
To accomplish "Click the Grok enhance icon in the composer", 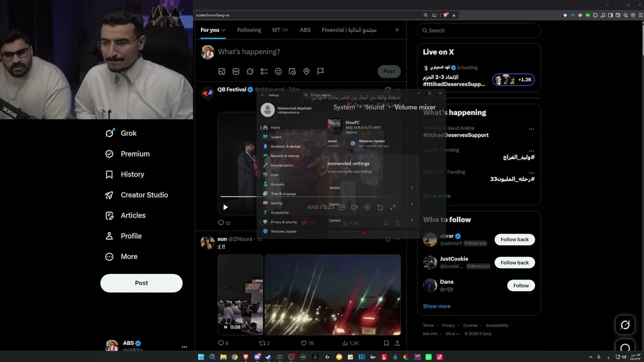I will 250,71.
